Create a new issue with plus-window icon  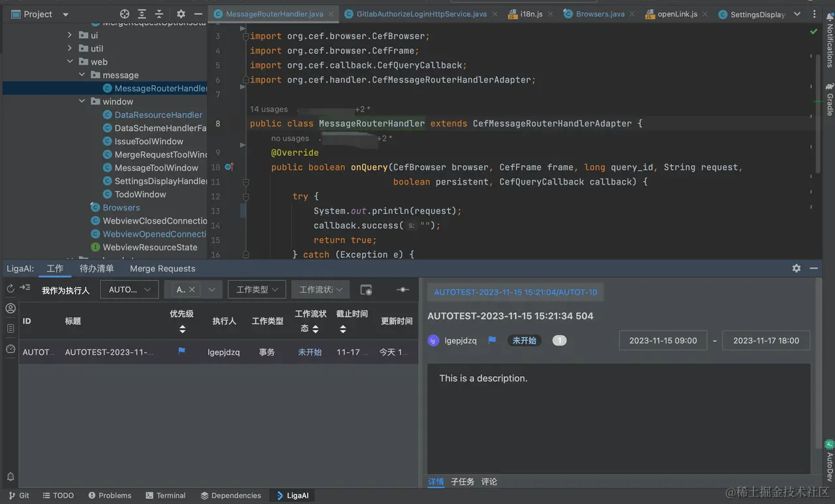(x=367, y=289)
